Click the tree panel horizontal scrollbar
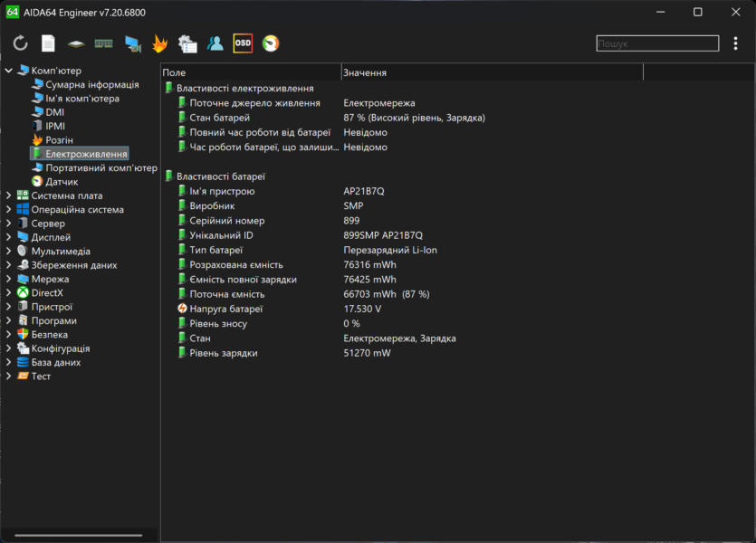This screenshot has height=543, width=756. point(78,535)
